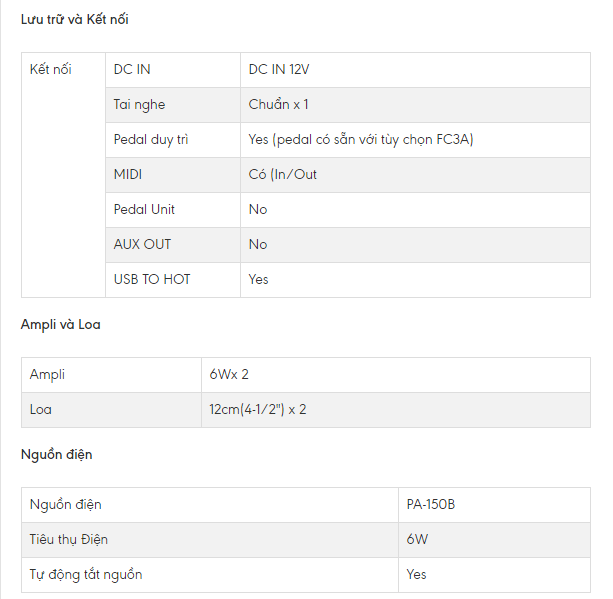Screen dimensions: 613x599
Task: Select the 'Kết nối' row header cell
Action: point(50,70)
